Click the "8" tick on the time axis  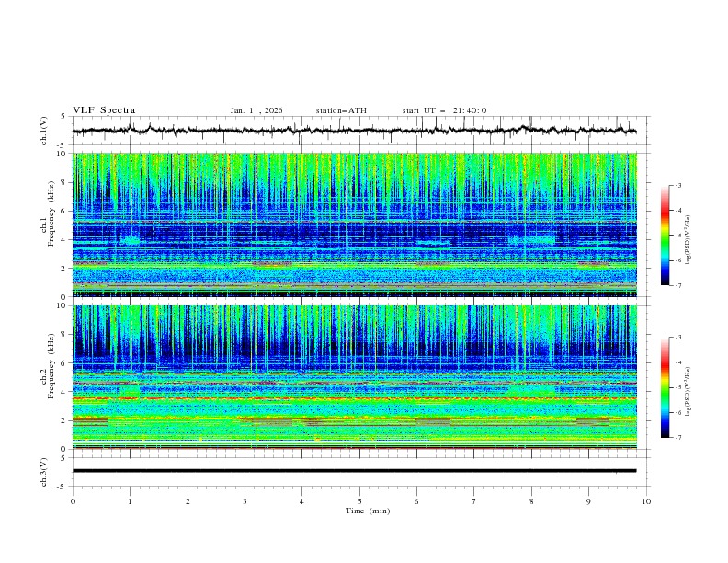531,501
